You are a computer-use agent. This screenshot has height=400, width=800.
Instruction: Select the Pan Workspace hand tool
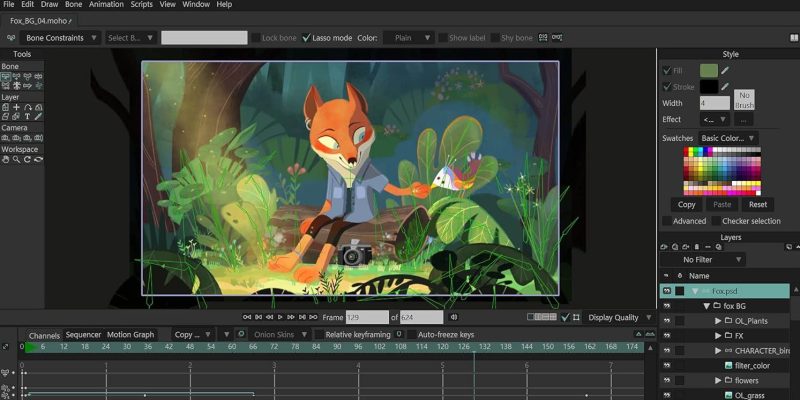click(6, 160)
